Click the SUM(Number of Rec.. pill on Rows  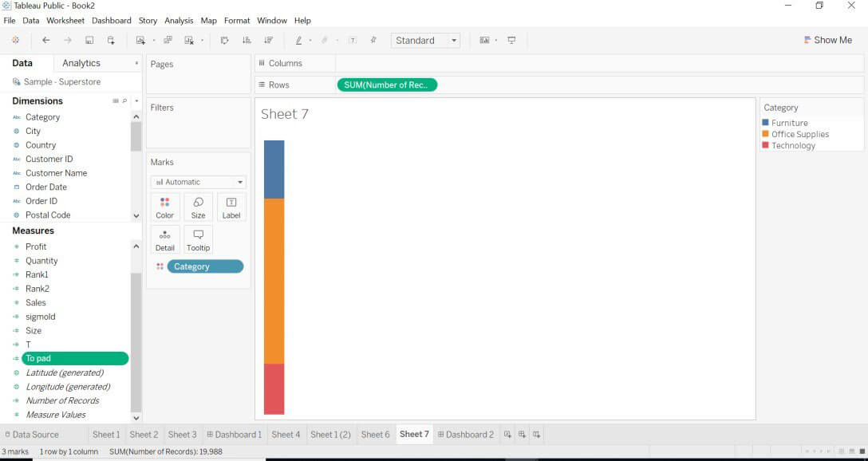tap(387, 85)
